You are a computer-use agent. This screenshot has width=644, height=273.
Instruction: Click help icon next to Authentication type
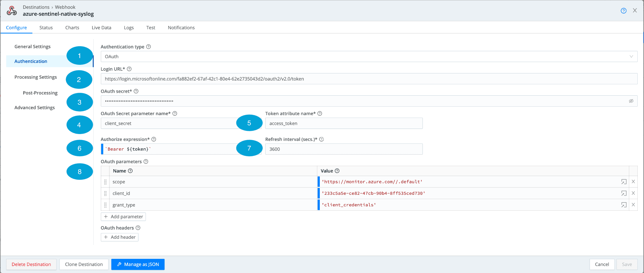pyautogui.click(x=149, y=47)
